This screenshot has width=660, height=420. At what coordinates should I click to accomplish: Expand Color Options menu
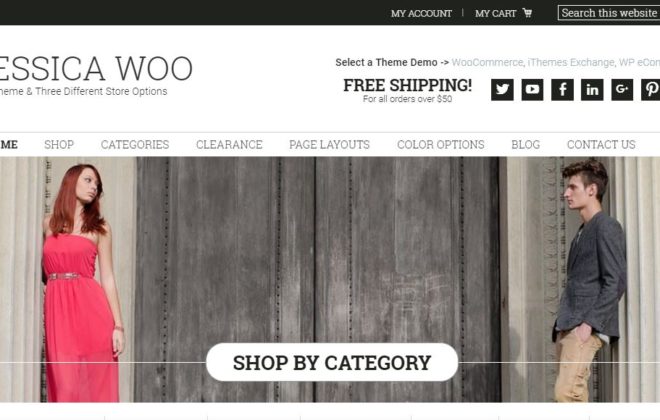pyautogui.click(x=441, y=145)
